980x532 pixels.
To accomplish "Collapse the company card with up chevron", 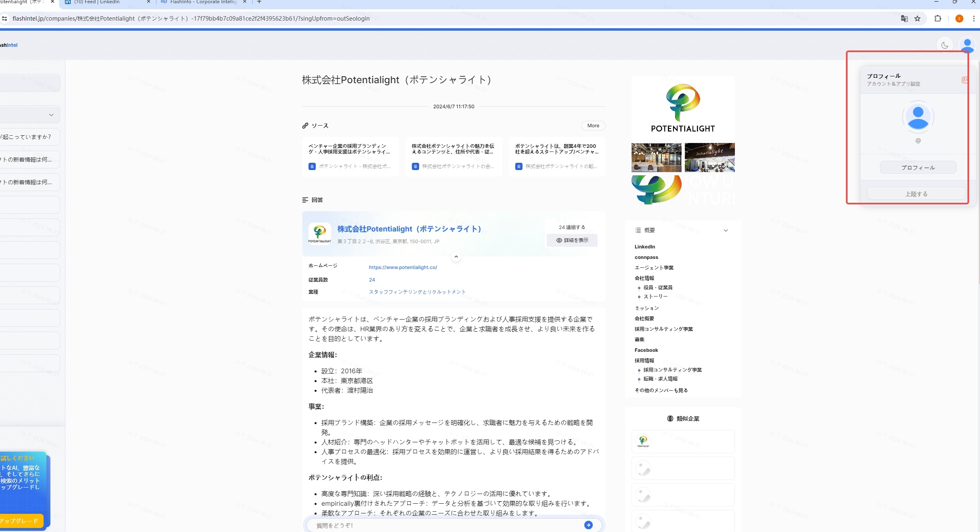I will click(x=456, y=257).
